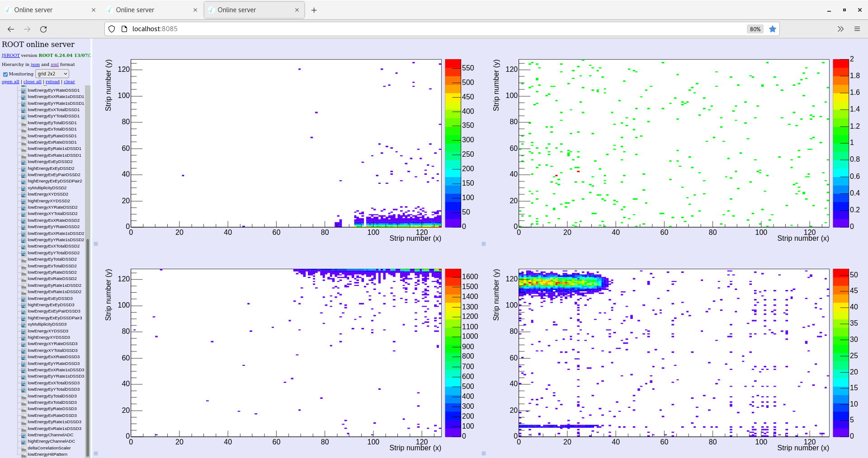Uncheck the Monitoring checkbox
The height and width of the screenshot is (458, 868).
[5, 74]
